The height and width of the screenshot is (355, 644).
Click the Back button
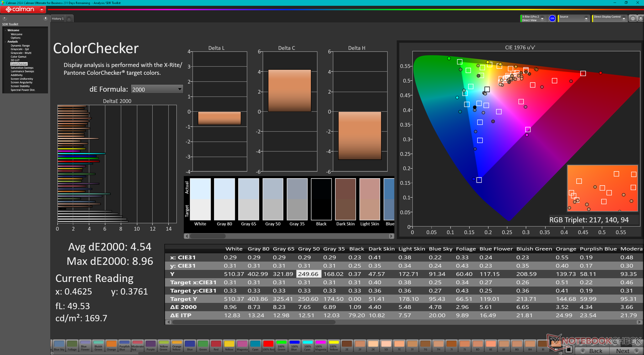point(592,351)
